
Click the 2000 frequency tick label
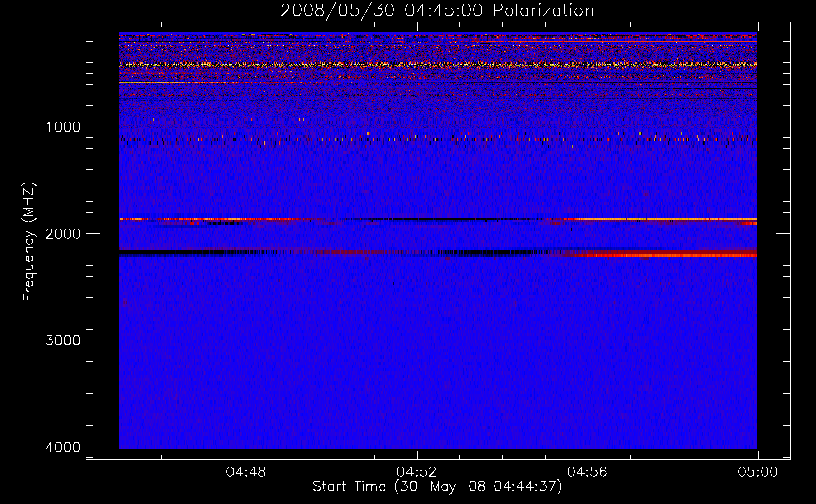[x=63, y=234]
